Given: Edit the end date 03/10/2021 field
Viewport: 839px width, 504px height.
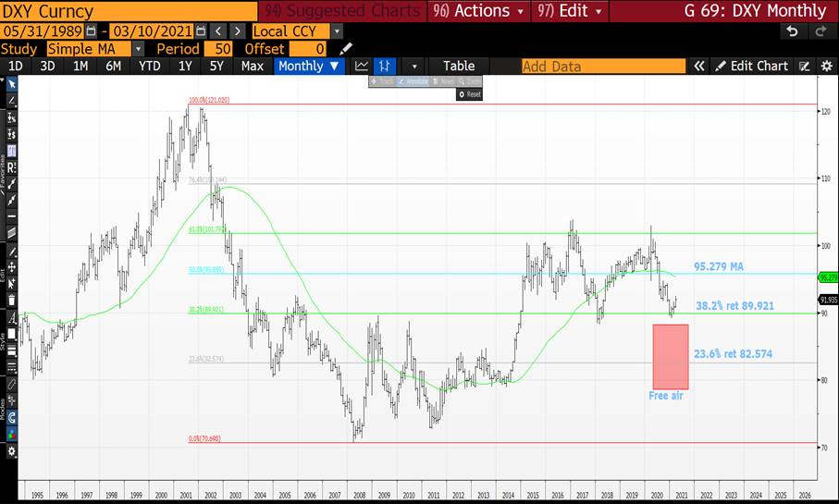Looking at the screenshot, I should pyautogui.click(x=152, y=31).
